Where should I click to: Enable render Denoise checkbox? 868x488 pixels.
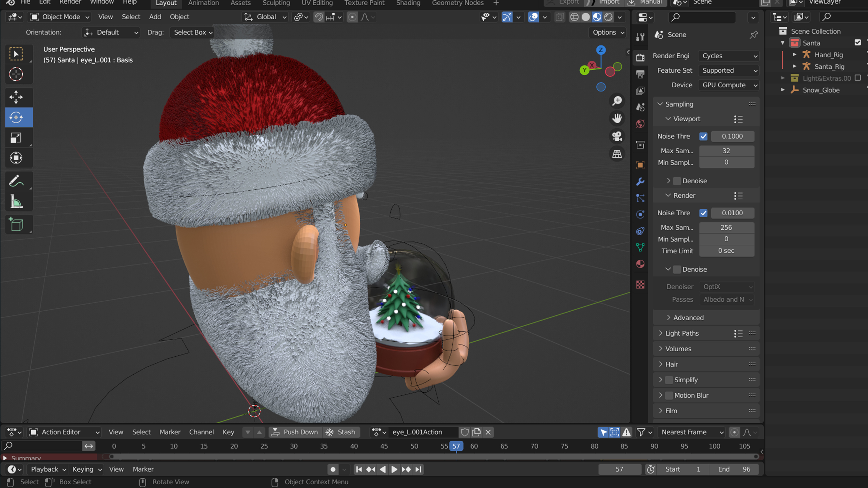pos(677,269)
